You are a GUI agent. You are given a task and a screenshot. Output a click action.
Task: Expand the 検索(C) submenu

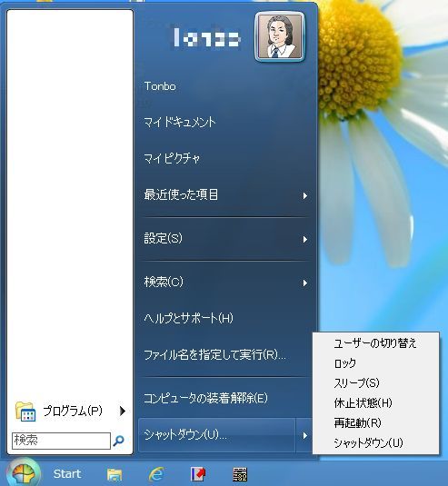point(305,283)
